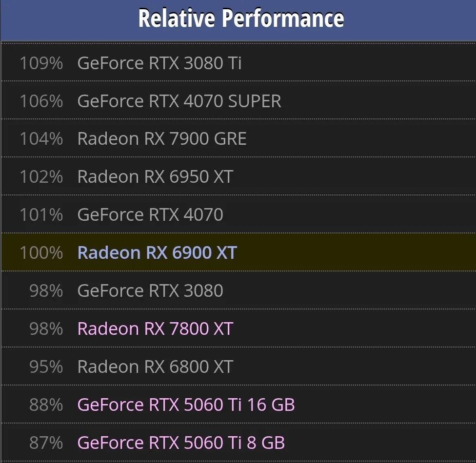The height and width of the screenshot is (463, 476).
Task: Click the 95% performance value
Action: [46, 367]
